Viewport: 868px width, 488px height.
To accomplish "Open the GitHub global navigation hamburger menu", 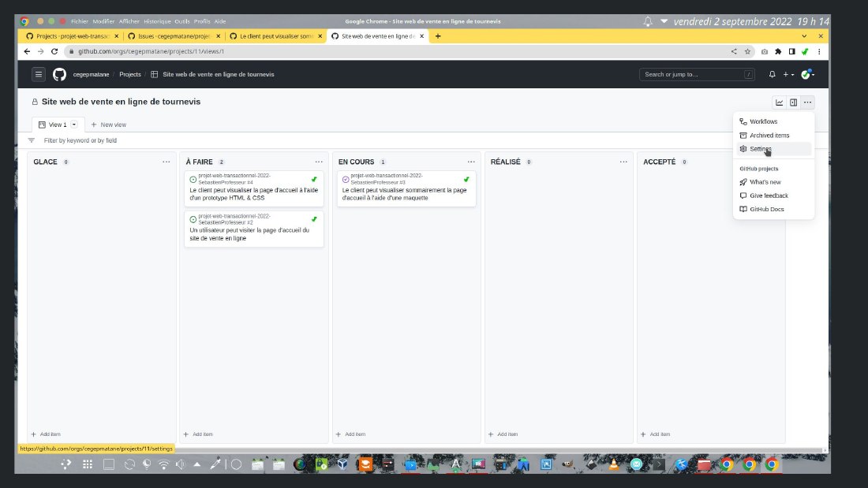I will (x=38, y=74).
